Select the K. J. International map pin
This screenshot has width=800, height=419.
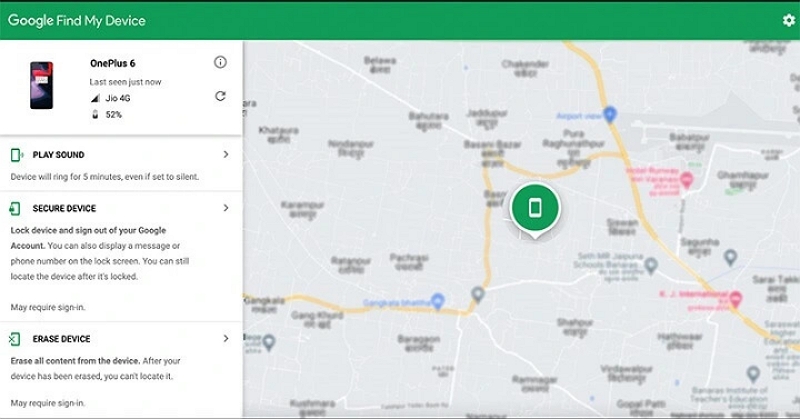[736, 299]
